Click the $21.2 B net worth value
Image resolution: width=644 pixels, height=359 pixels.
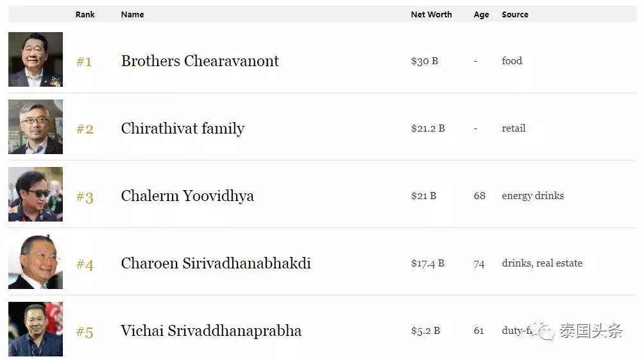[x=428, y=128]
